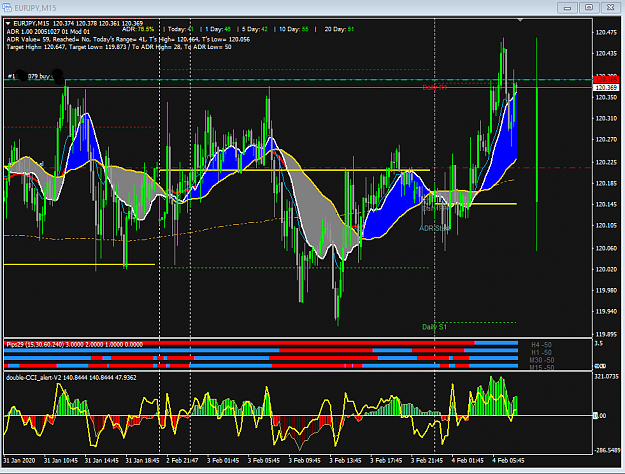Select the ADR 1.00 20051027 text line
This screenshot has height=474, width=625.
48,31
